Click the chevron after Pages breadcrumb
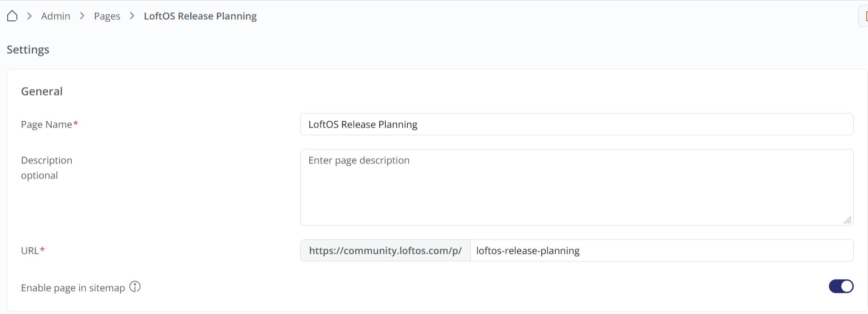868x314 pixels. click(132, 16)
